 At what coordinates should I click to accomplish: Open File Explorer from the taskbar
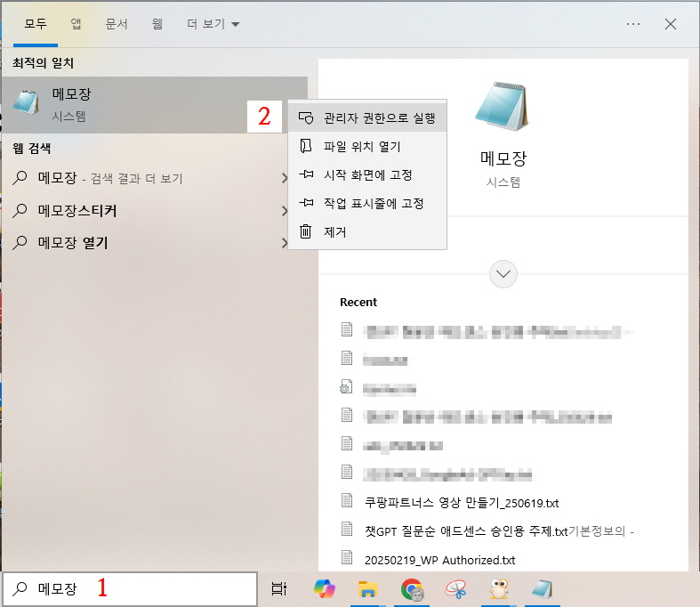click(x=367, y=588)
